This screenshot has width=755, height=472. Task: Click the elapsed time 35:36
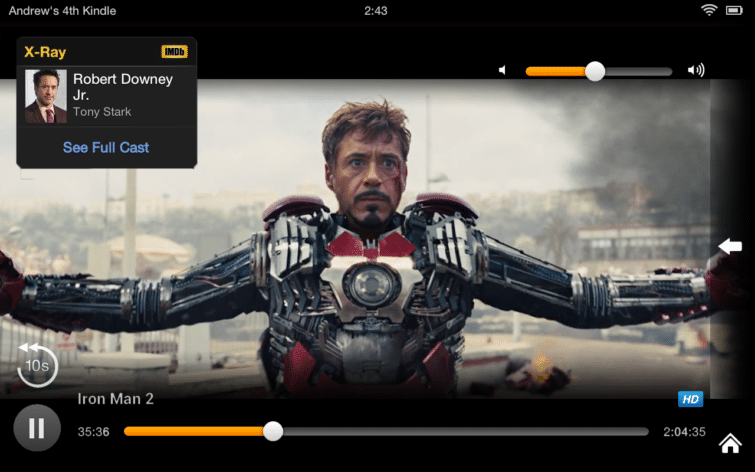pos(93,432)
